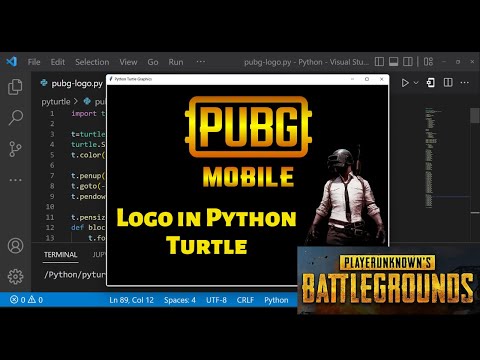Screen dimensions: 480x360
Task: Show more menus ellipsis in menu bar
Action: (x=201, y=62)
